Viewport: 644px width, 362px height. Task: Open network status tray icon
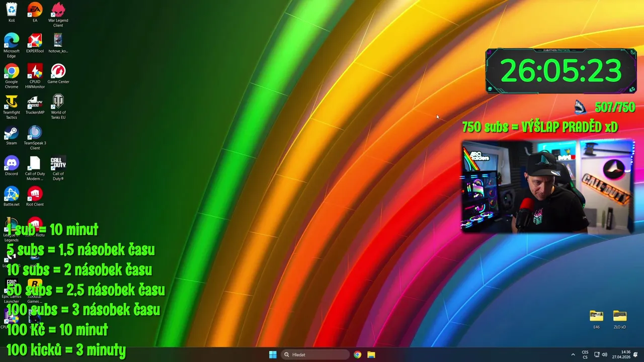click(597, 354)
